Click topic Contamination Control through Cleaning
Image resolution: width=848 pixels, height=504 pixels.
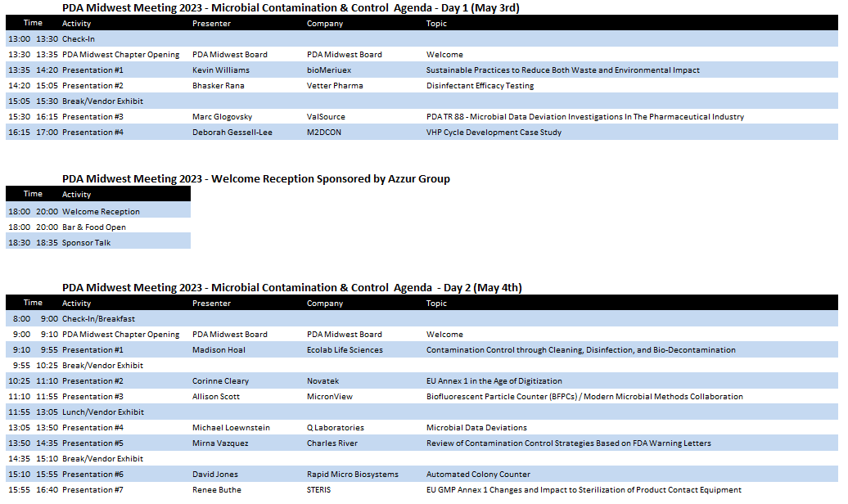coord(581,350)
